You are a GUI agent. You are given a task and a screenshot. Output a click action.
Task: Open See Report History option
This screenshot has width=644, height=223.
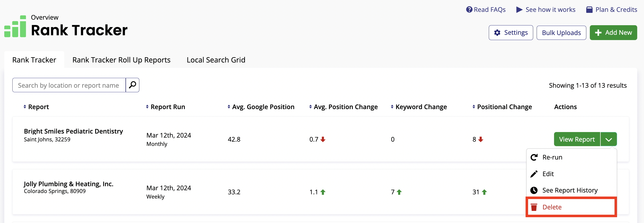570,190
